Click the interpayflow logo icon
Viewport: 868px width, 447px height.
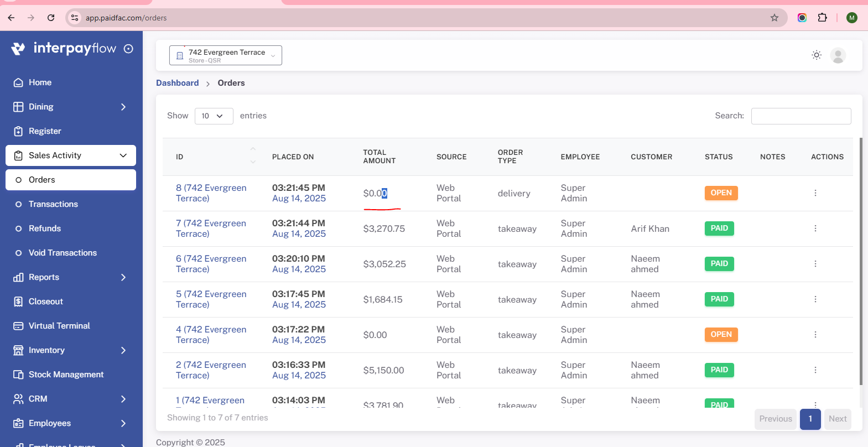click(x=18, y=49)
